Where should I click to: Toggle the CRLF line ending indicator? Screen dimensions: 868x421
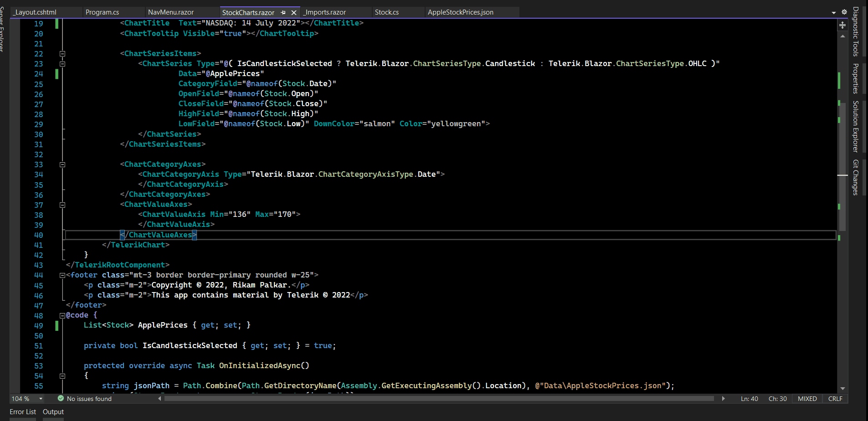click(x=835, y=399)
